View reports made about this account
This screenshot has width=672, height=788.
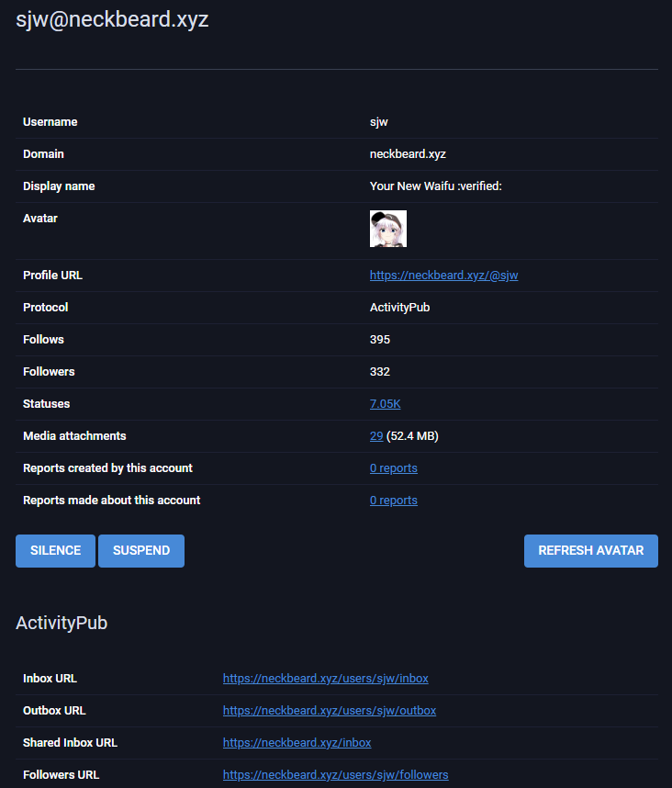pyautogui.click(x=393, y=501)
